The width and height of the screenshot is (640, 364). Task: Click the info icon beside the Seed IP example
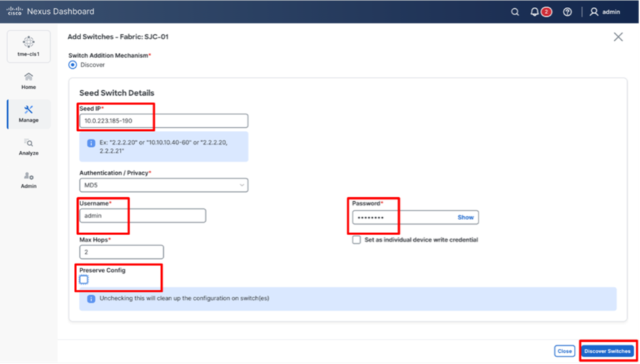91,144
